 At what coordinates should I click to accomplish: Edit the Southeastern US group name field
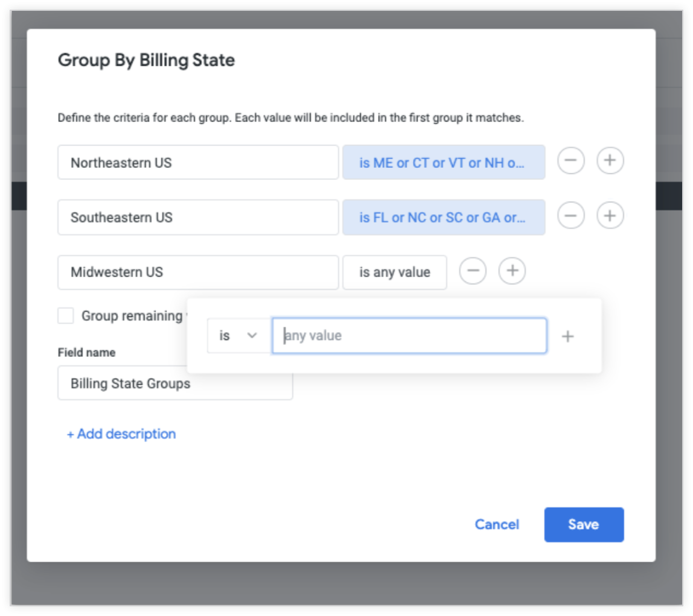click(x=198, y=217)
